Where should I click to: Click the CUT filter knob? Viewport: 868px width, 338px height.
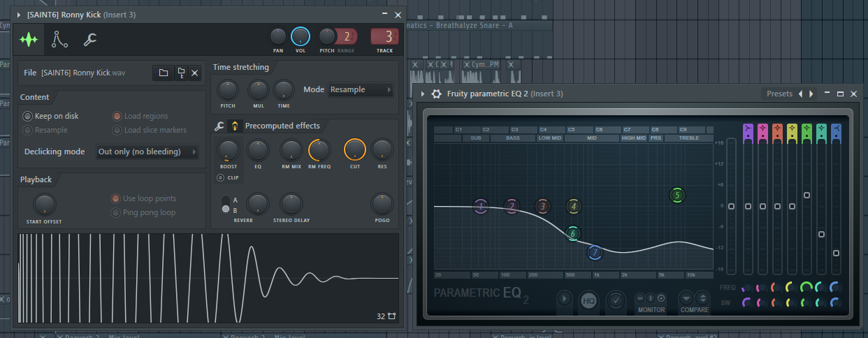[355, 149]
